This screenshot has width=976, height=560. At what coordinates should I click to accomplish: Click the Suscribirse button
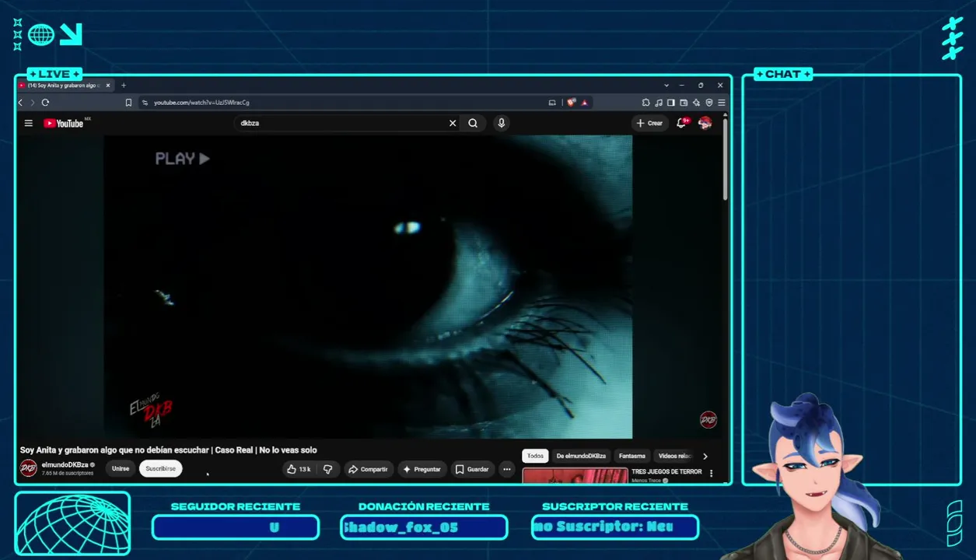pyautogui.click(x=161, y=469)
